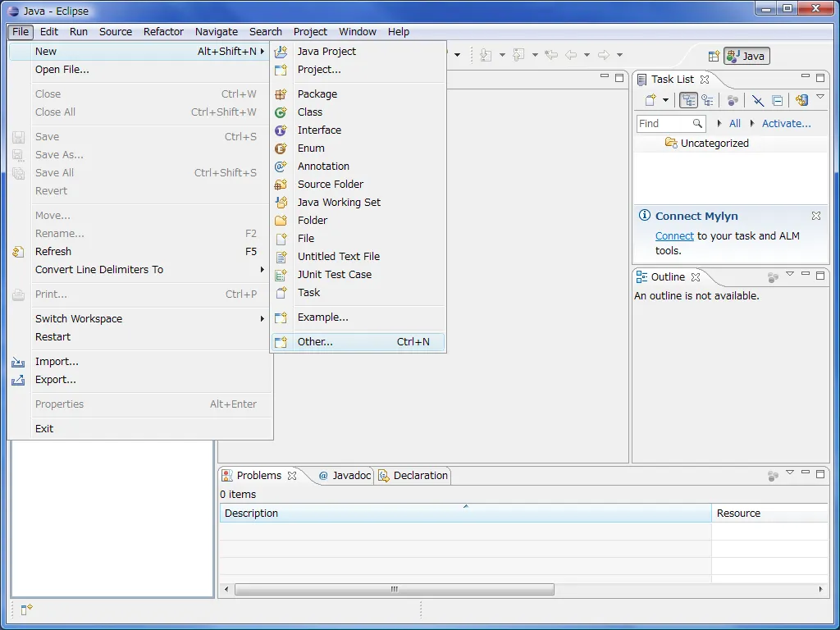Click the Back navigation arrow in toolbar
Image resolution: width=840 pixels, height=630 pixels.
tap(571, 55)
